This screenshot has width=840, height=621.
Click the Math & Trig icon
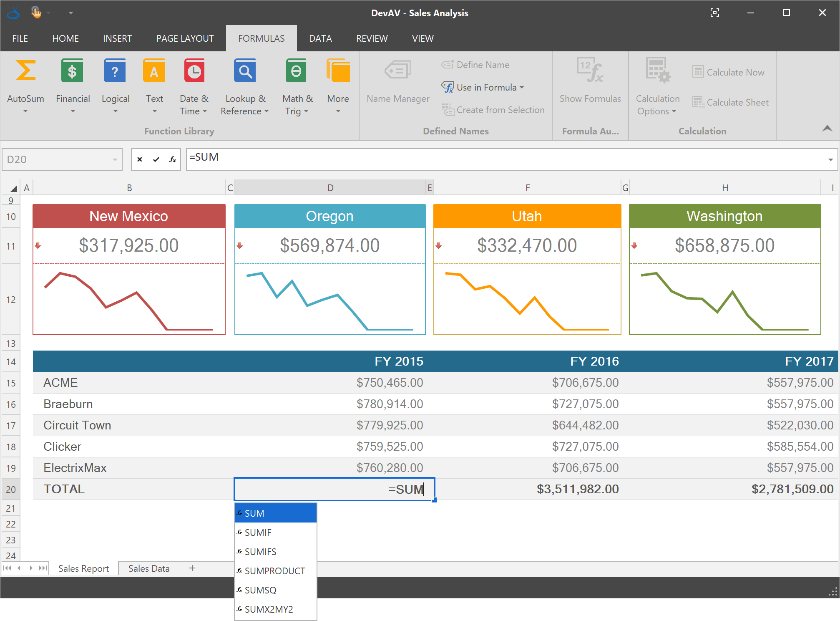pyautogui.click(x=296, y=71)
